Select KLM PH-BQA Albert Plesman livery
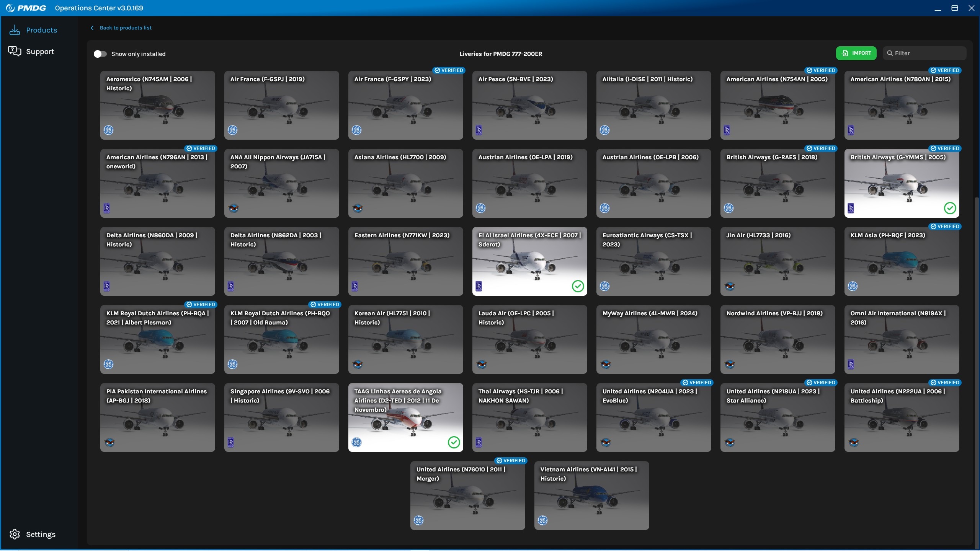 pyautogui.click(x=157, y=339)
